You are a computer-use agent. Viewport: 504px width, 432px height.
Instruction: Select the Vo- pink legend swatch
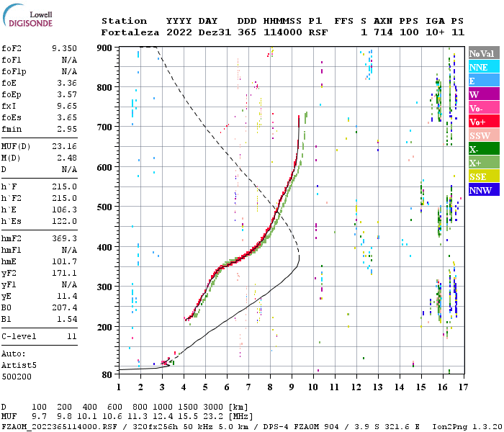(x=484, y=108)
